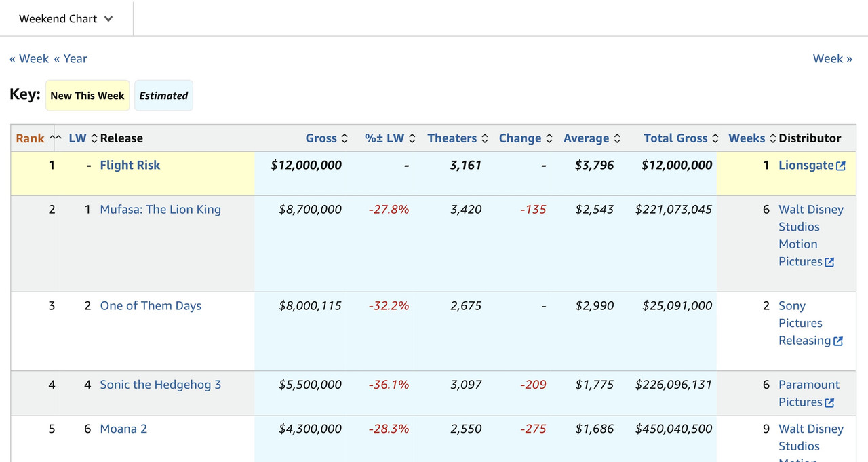
Task: Click theater count 3,161
Action: pyautogui.click(x=466, y=165)
